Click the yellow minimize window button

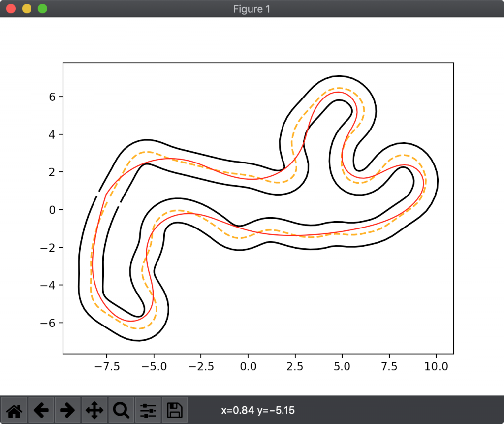(x=27, y=9)
